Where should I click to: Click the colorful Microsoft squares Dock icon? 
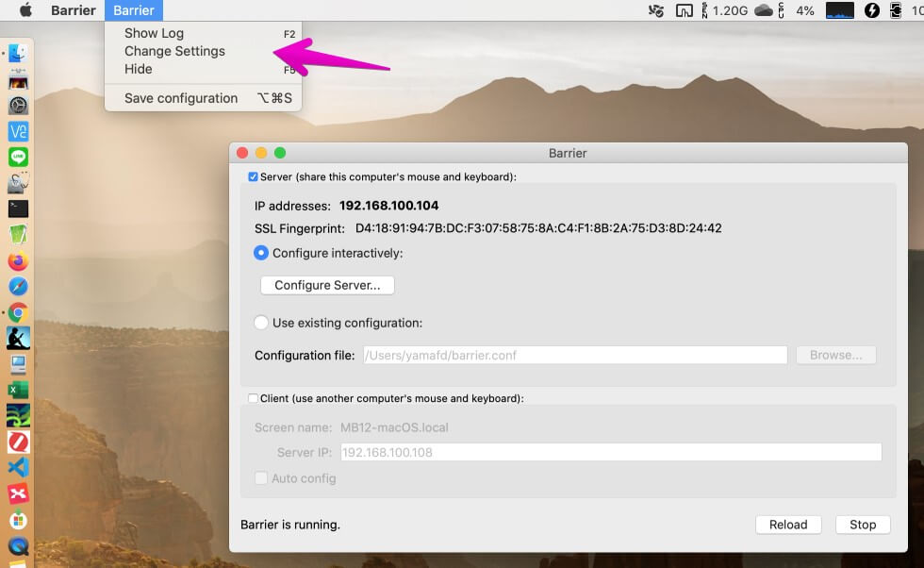point(18,520)
